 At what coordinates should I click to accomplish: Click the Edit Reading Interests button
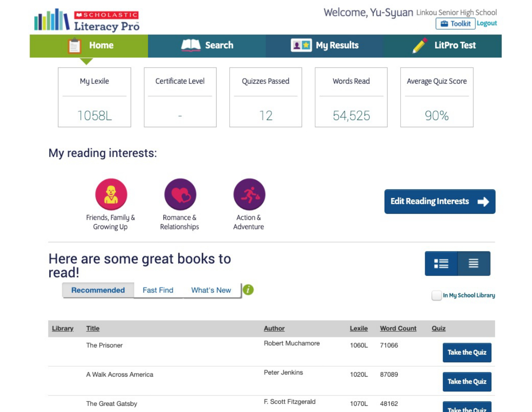(440, 201)
